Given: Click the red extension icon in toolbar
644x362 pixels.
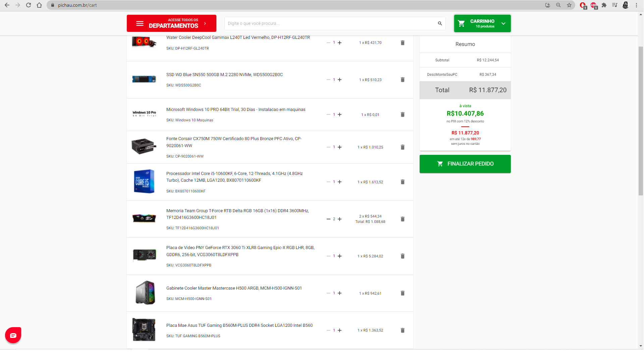Looking at the screenshot, I should pos(583,5).
